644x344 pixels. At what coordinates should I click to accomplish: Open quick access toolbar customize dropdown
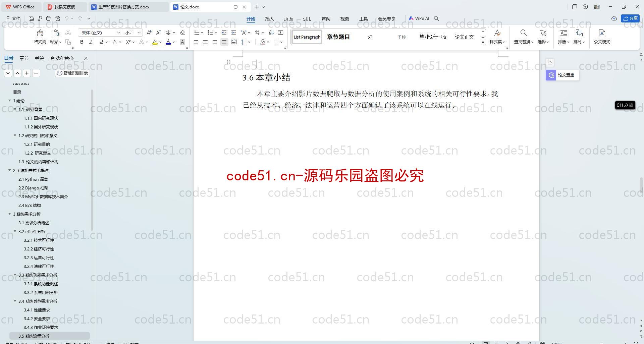point(89,18)
